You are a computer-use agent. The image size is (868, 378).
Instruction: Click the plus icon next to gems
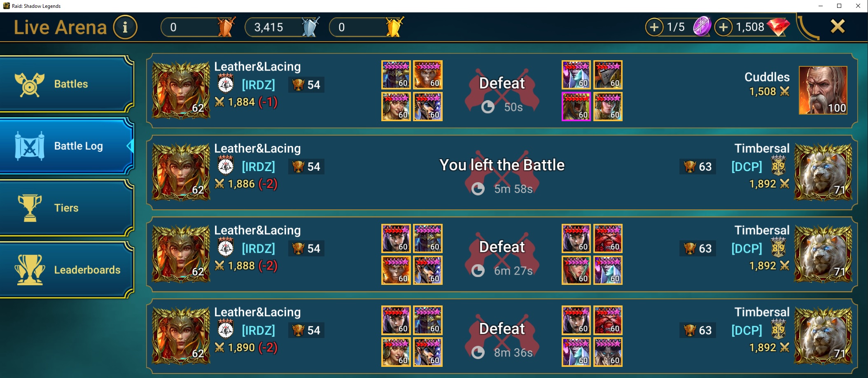(723, 27)
